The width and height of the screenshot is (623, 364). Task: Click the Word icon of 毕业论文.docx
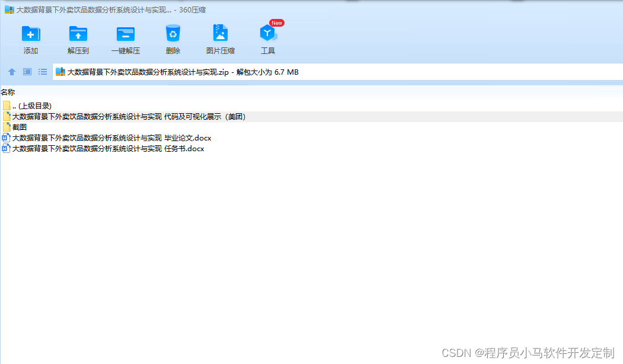[x=6, y=138]
